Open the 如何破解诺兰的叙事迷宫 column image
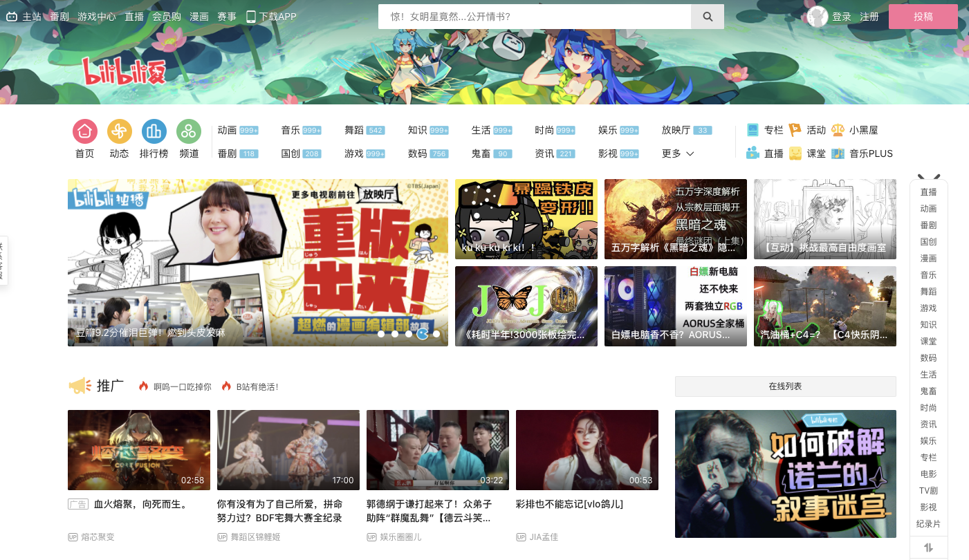 click(x=786, y=474)
